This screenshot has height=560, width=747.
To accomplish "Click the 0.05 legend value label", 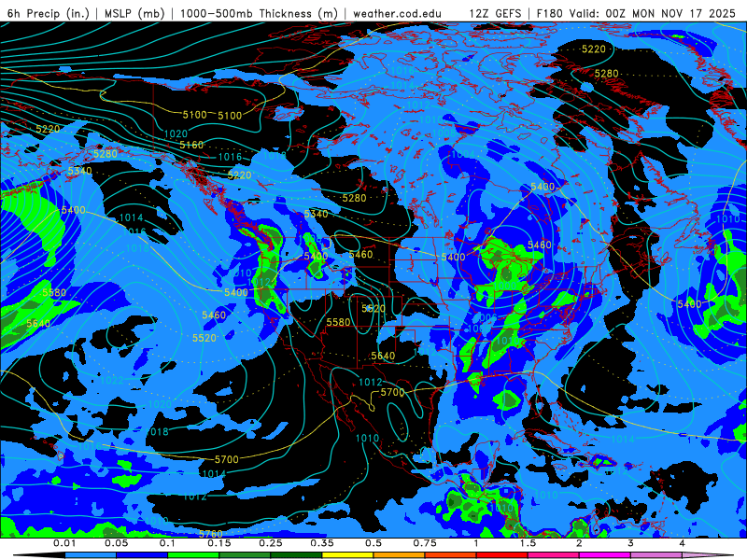I will click(x=116, y=543).
